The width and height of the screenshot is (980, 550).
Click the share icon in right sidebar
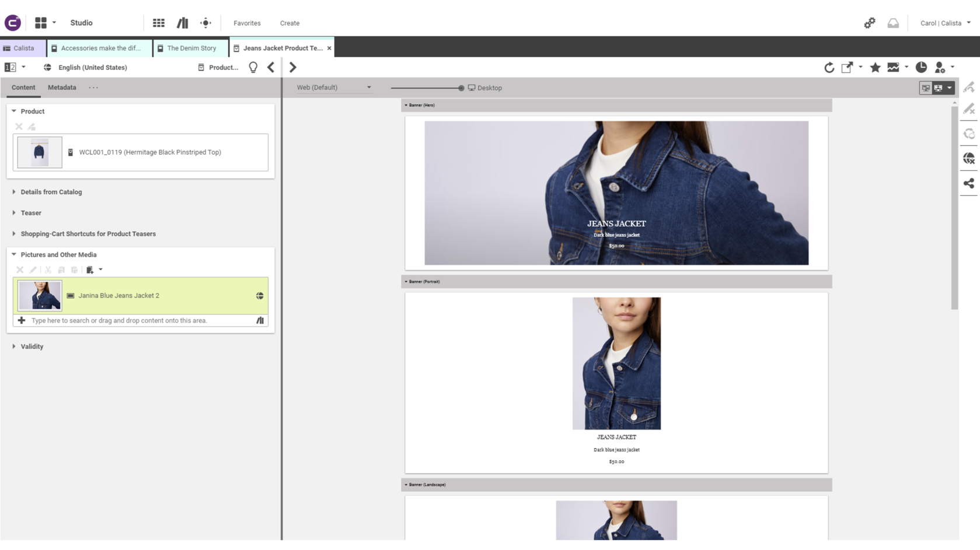[x=969, y=183]
